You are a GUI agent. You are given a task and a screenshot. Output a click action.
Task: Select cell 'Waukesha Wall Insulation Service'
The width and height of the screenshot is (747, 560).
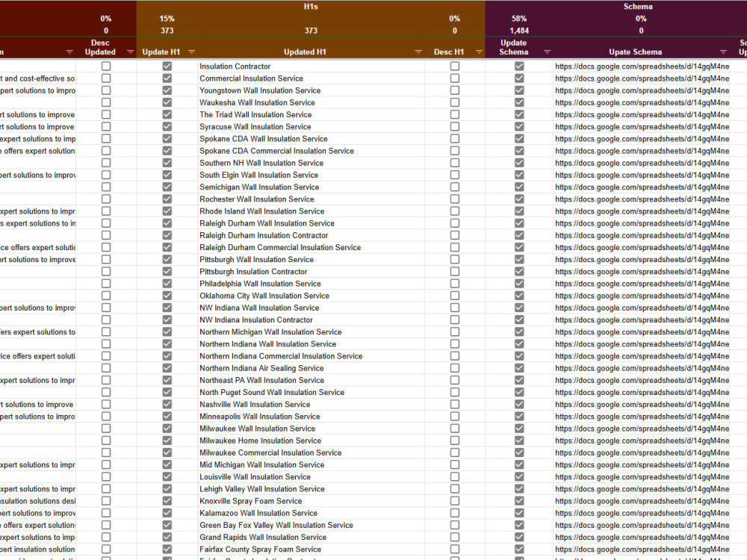point(311,102)
